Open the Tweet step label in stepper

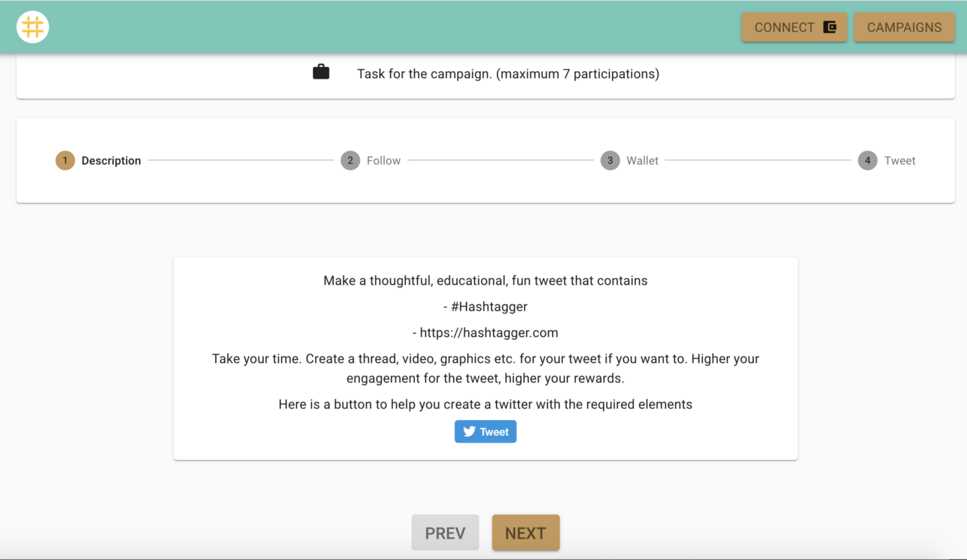tap(900, 161)
